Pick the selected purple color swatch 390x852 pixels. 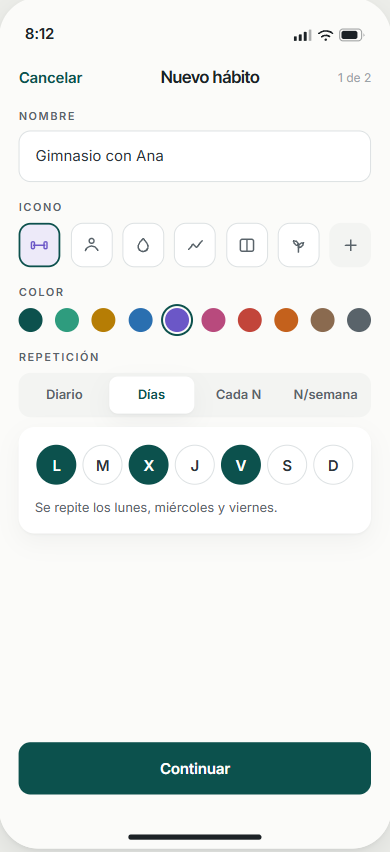[x=177, y=320]
